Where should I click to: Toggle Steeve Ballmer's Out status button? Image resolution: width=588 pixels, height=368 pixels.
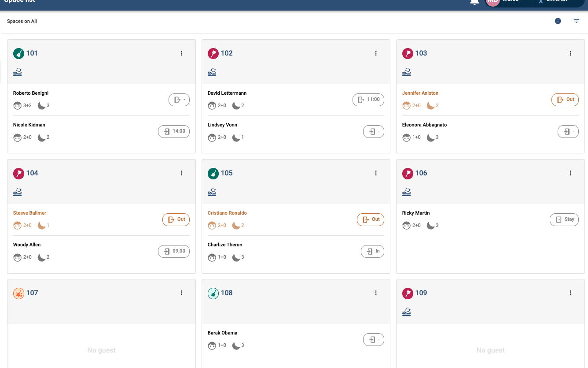coord(176,219)
